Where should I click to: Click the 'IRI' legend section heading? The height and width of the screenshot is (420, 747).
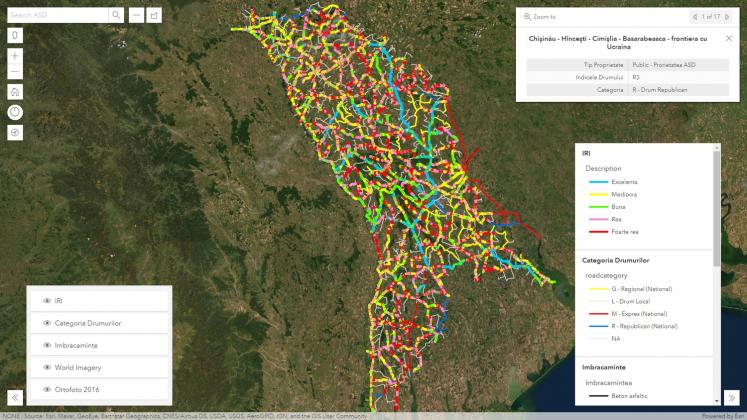[x=586, y=153]
